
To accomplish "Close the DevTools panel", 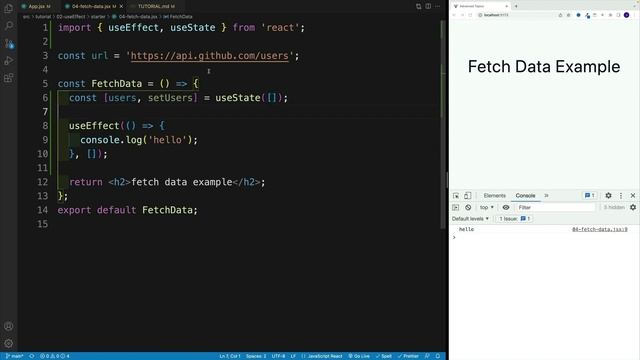I will pyautogui.click(x=633, y=196).
